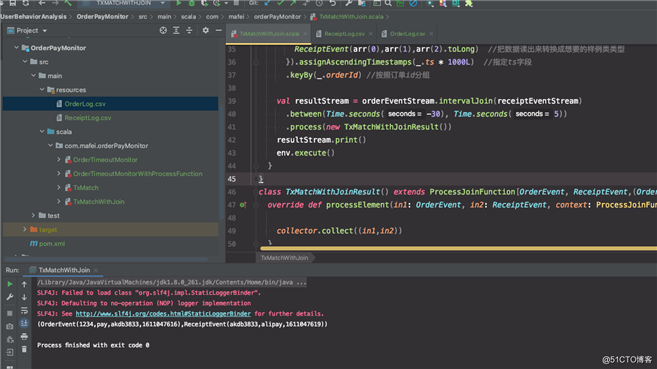The height and width of the screenshot is (369, 657).
Task: Expand the TxMatch node
Action: (x=59, y=188)
